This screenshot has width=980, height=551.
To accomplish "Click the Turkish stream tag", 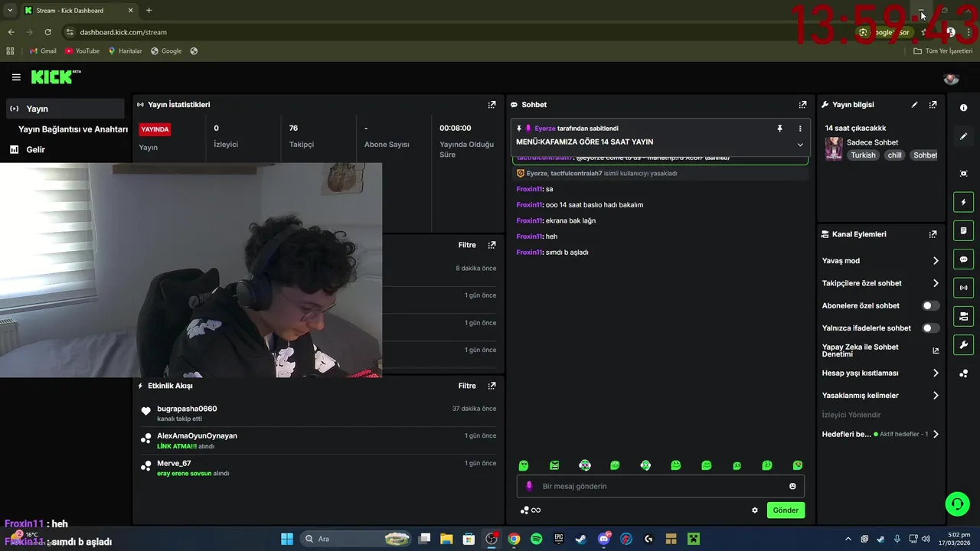I will (x=863, y=155).
